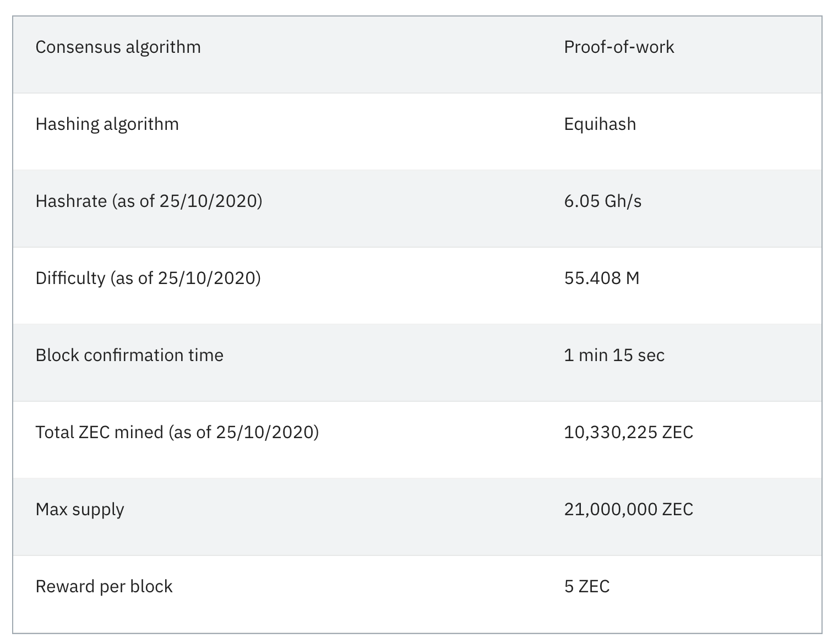Select the 5 ZEC value
This screenshot has height=644, width=838.
587,586
